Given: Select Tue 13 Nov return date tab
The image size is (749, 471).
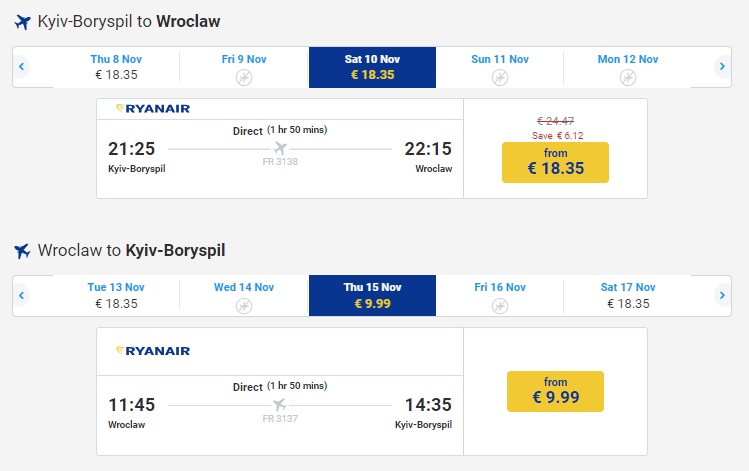Looking at the screenshot, I should tap(116, 295).
